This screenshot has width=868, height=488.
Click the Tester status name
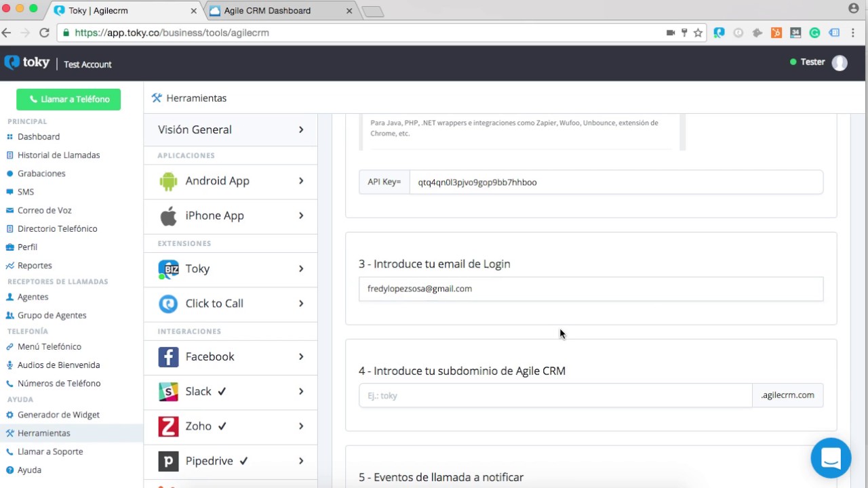812,62
